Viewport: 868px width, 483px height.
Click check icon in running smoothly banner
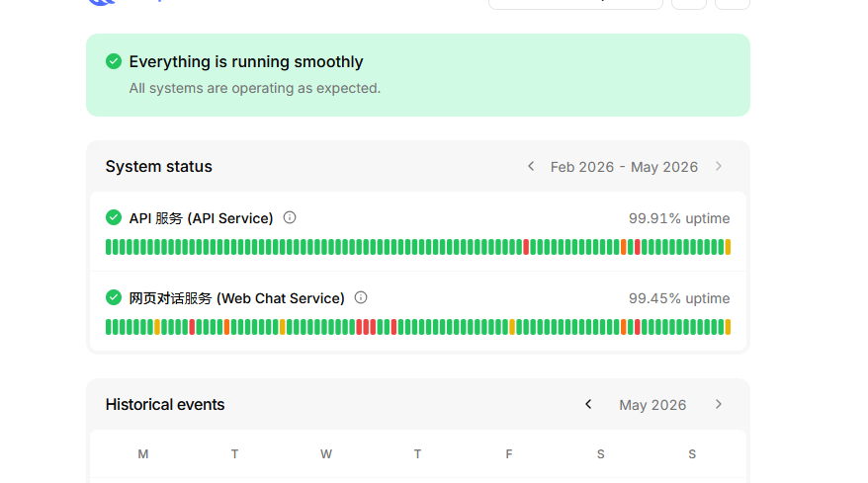(114, 61)
